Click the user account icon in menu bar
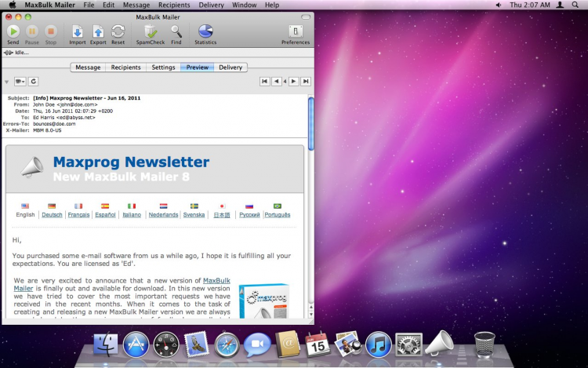The image size is (588, 368). tap(560, 5)
